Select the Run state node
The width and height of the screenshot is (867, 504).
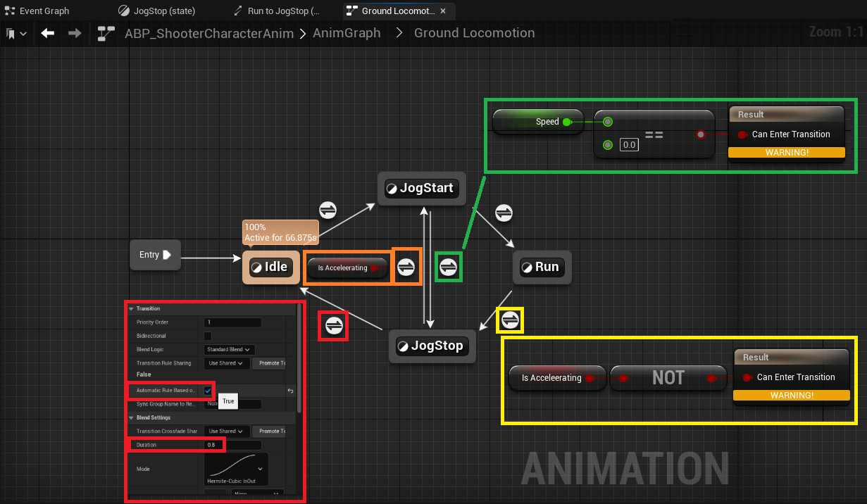[541, 267]
